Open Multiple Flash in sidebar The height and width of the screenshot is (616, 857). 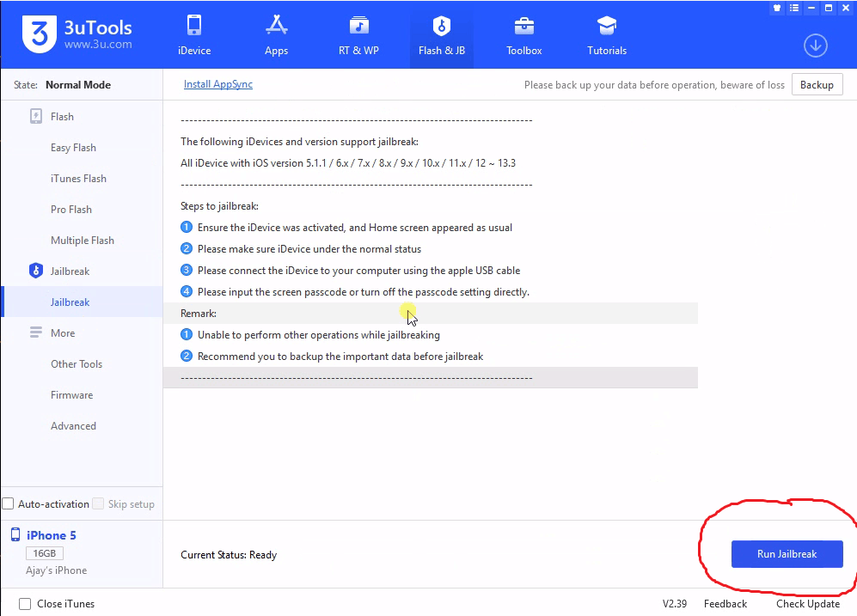83,241
